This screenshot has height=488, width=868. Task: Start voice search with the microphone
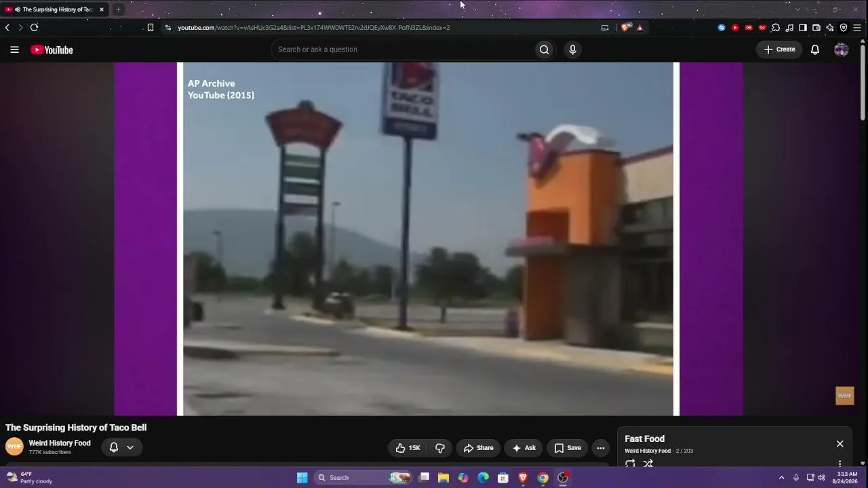[x=572, y=49]
